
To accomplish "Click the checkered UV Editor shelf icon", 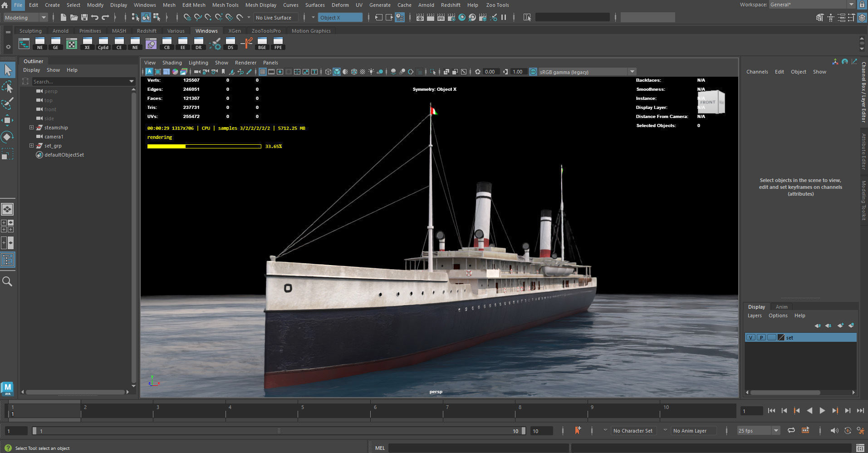I will 71,44.
